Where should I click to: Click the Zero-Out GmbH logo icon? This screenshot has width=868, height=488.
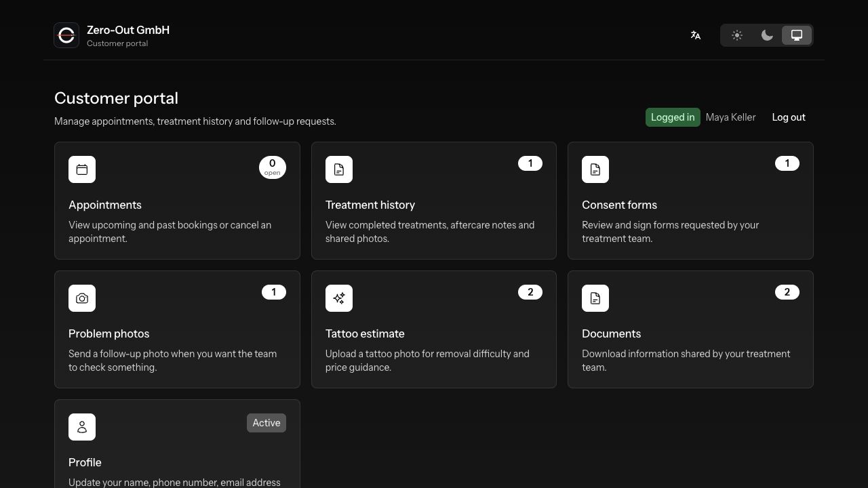(66, 35)
